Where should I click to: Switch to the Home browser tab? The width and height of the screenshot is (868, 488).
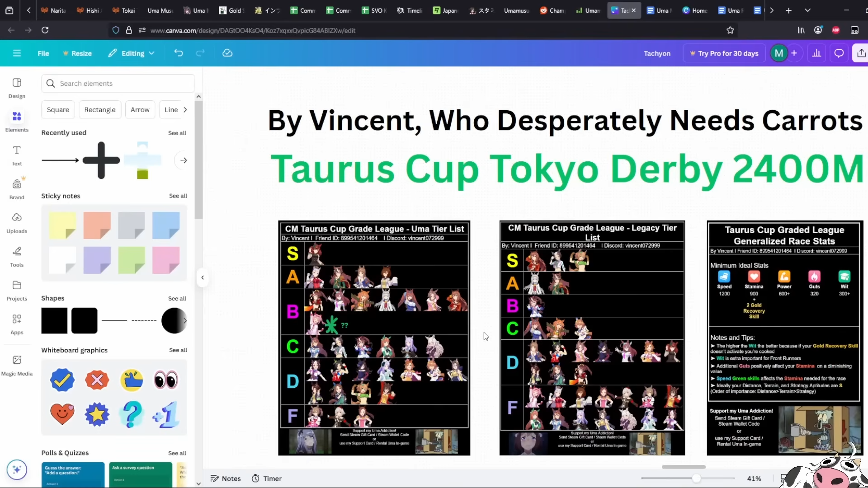pyautogui.click(x=695, y=10)
